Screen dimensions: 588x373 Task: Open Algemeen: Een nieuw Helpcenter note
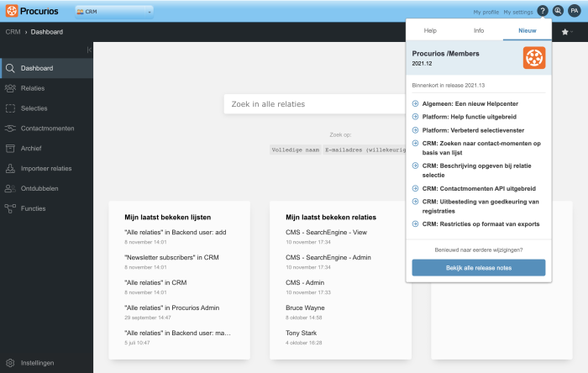click(x=470, y=103)
